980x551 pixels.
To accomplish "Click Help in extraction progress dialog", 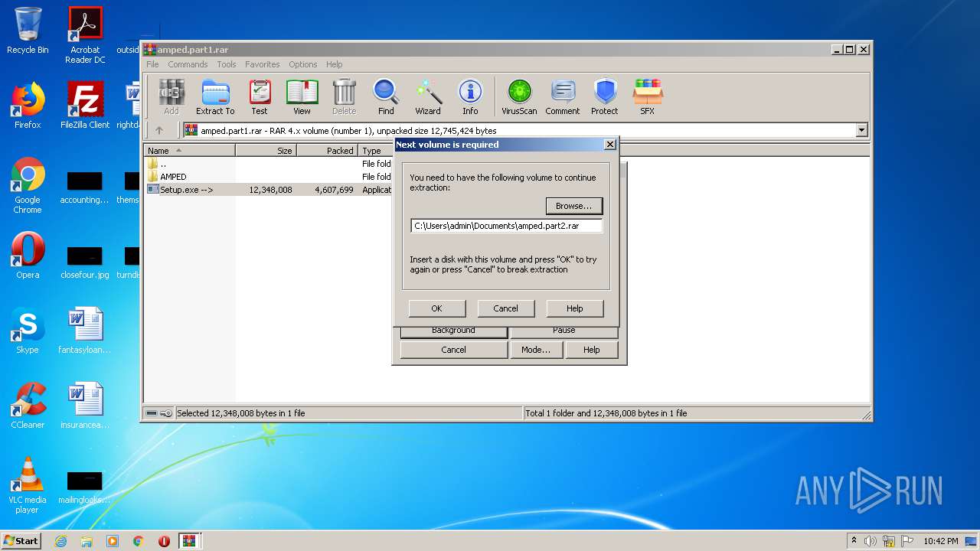I will tap(592, 350).
